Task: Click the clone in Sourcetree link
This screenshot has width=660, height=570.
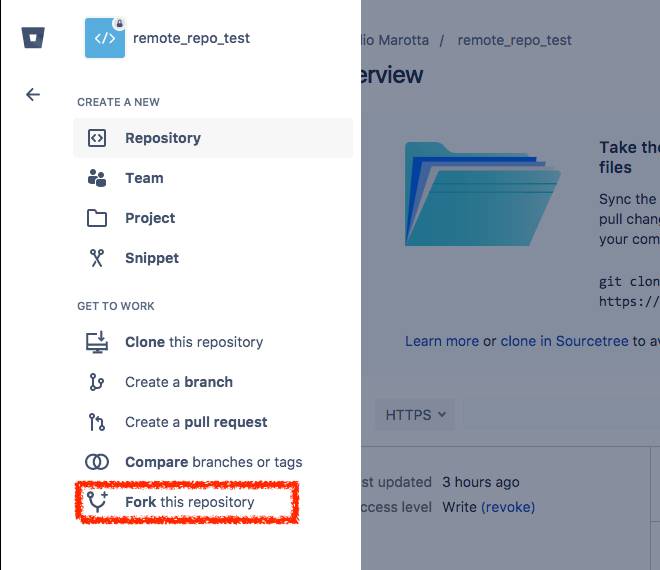Action: tap(564, 341)
